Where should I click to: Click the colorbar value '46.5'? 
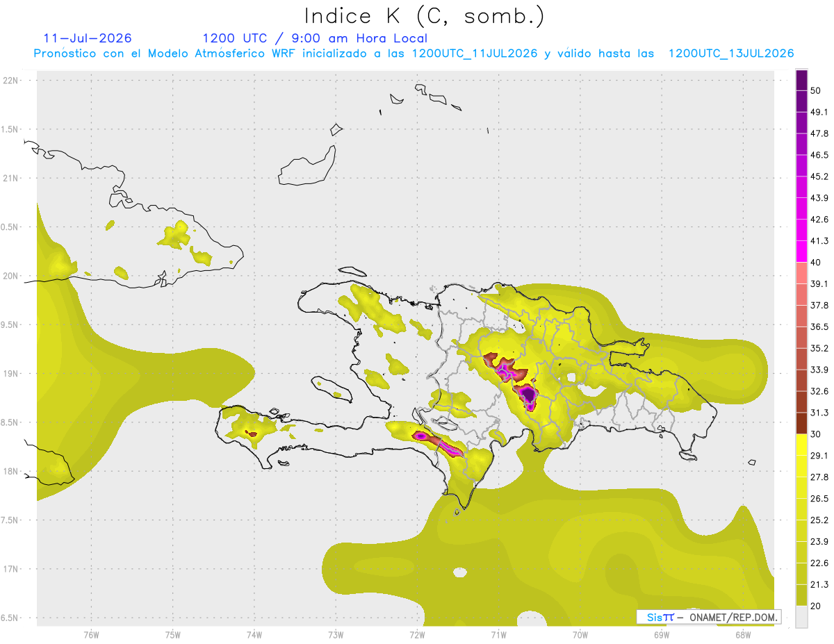(x=819, y=155)
